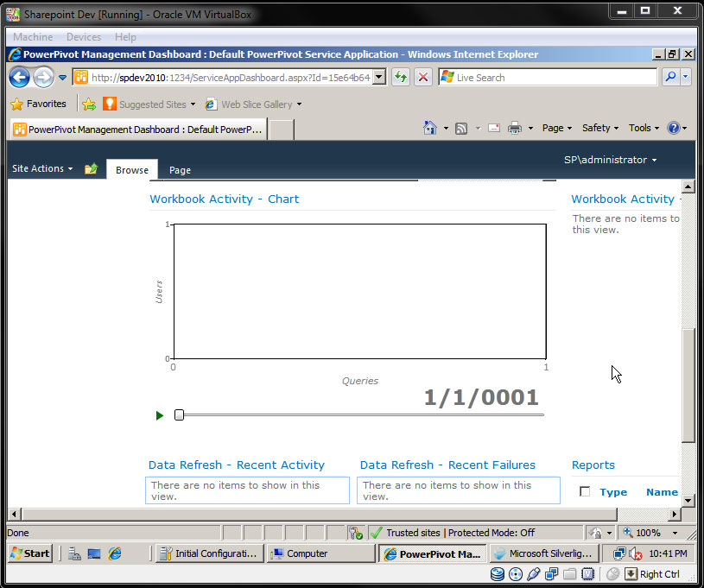Switch to Initial Configuration taskbar window
Image resolution: width=704 pixels, height=588 pixels.
209,553
